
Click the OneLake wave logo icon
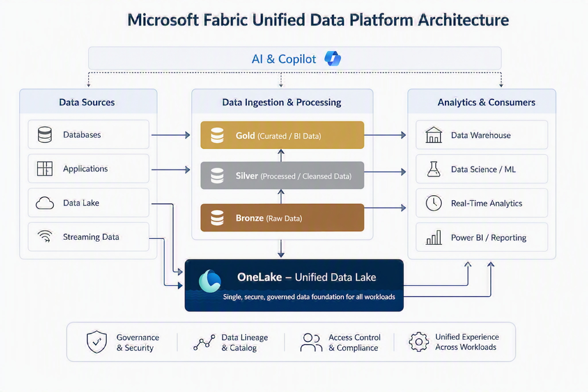pyautogui.click(x=210, y=281)
